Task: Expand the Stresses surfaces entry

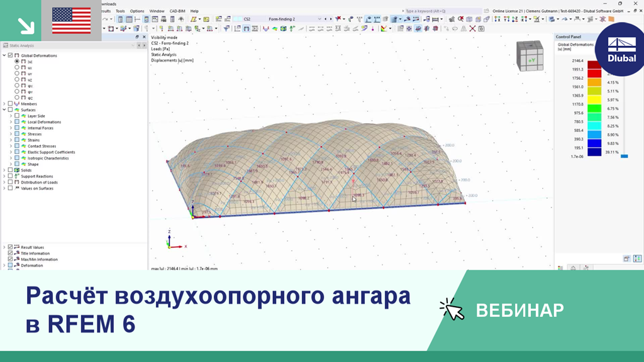Action: 11,134
